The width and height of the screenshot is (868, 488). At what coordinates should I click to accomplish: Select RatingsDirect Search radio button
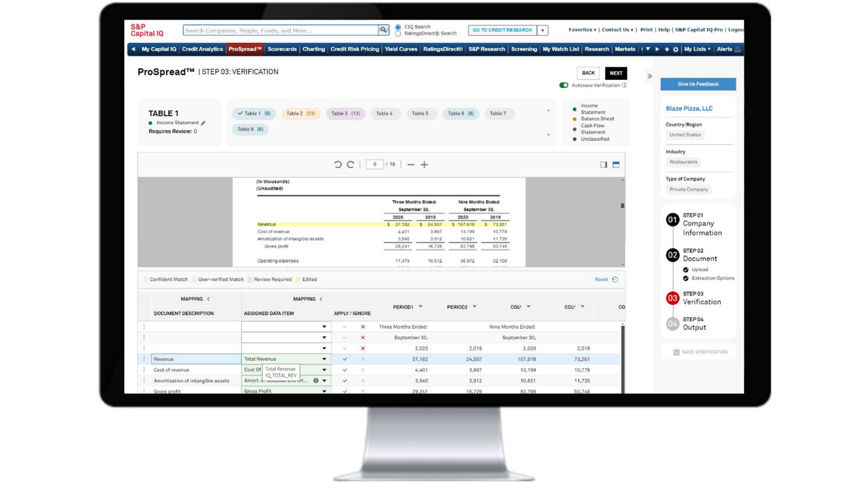398,34
